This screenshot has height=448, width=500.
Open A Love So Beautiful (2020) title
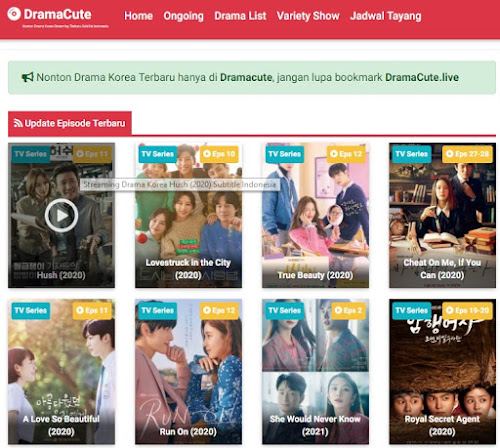61,425
